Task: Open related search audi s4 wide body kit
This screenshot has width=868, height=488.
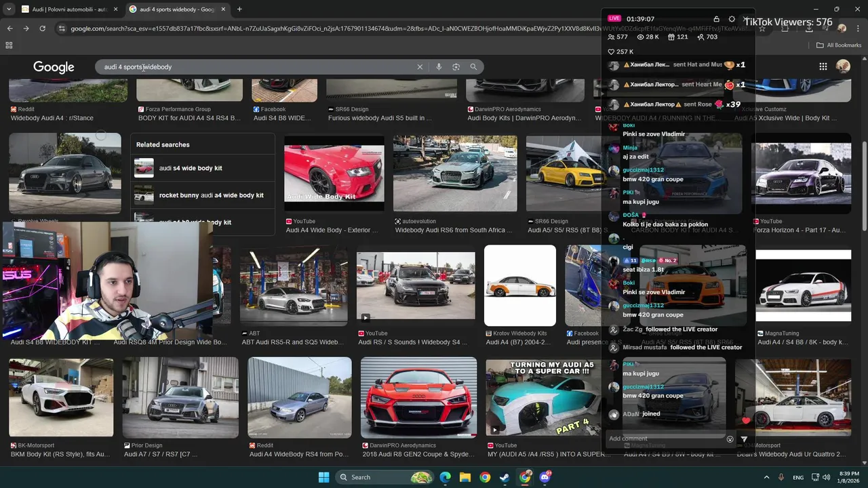Action: tap(203, 168)
